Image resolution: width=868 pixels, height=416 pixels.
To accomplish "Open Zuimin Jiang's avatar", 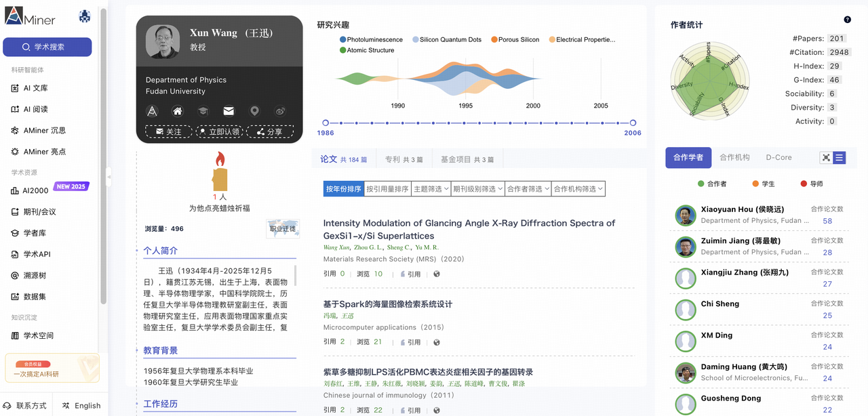I will tap(686, 247).
